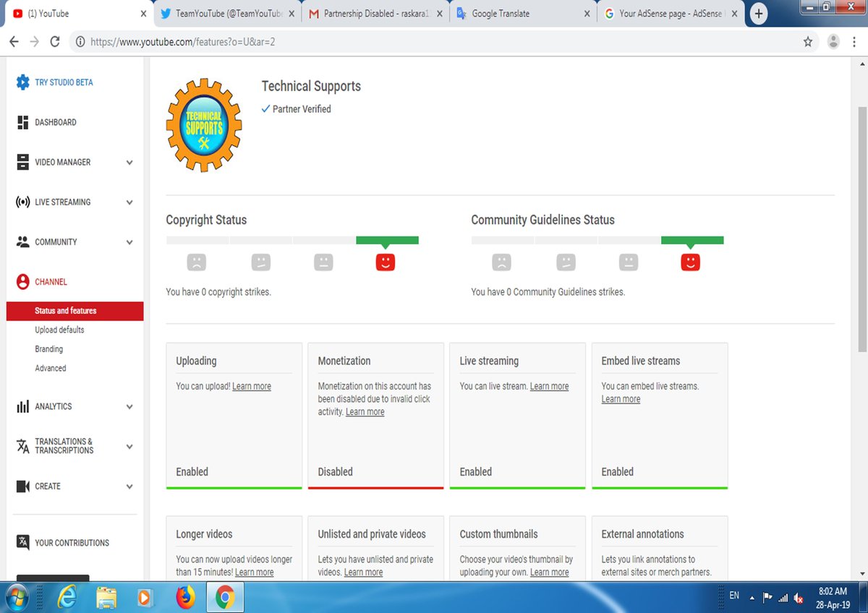Open Status and features menu item
This screenshot has width=868, height=613.
tap(75, 311)
